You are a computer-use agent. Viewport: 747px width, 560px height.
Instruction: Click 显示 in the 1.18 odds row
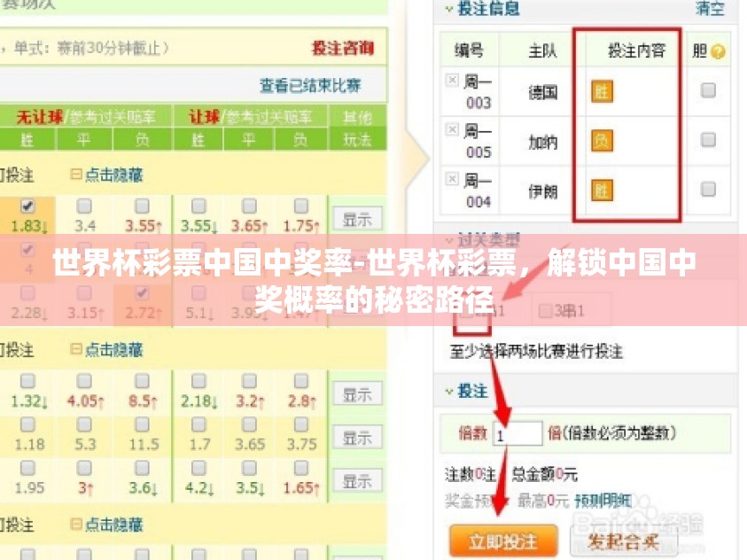(x=357, y=437)
